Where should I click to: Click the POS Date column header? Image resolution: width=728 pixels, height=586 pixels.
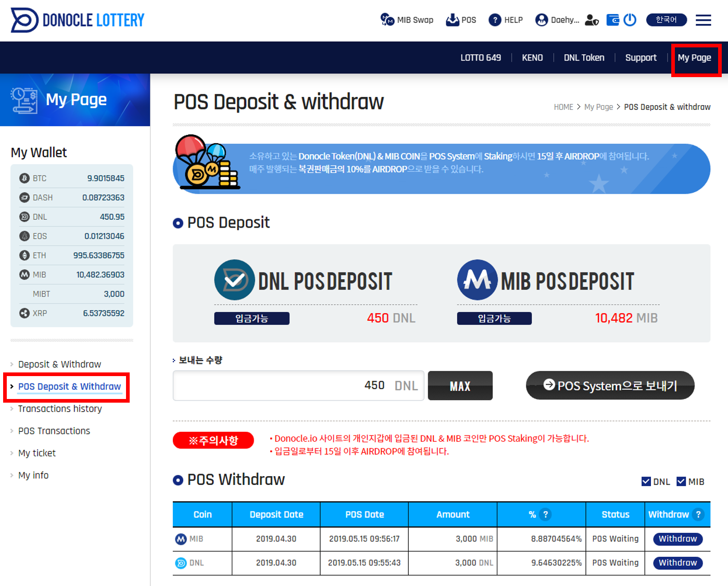[x=365, y=515]
